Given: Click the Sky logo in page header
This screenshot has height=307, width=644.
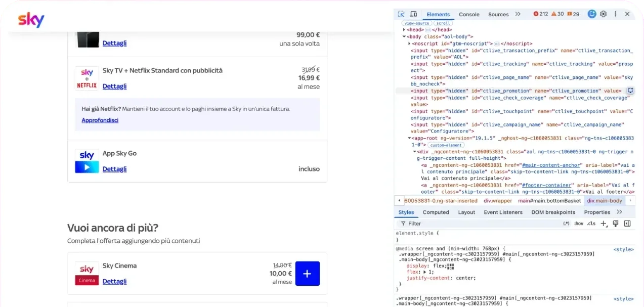Looking at the screenshot, I should pos(31,20).
